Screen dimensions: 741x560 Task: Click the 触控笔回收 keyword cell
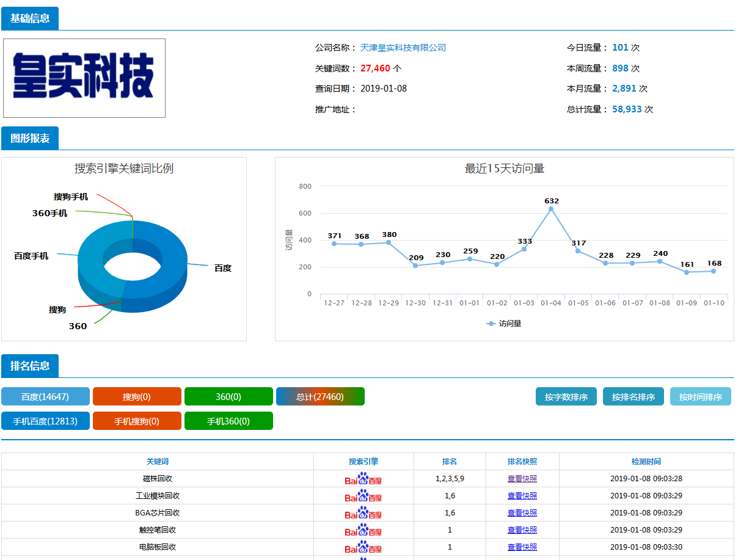click(x=158, y=530)
